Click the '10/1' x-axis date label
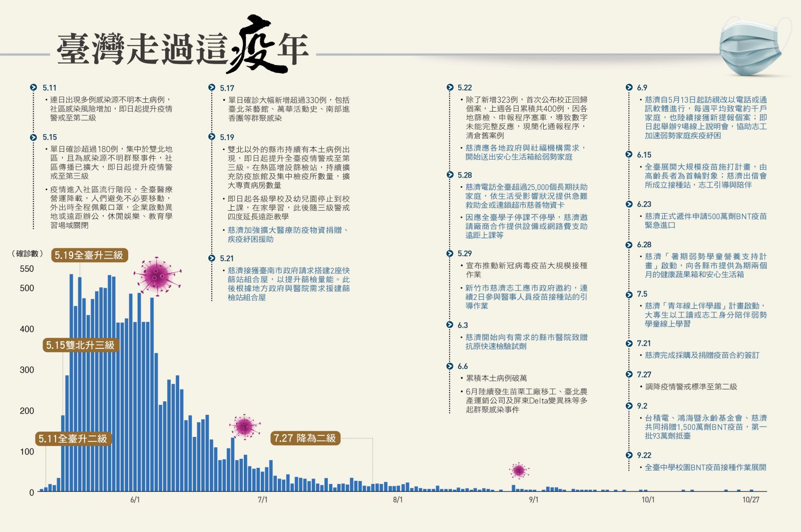801x532 pixels. 648,500
